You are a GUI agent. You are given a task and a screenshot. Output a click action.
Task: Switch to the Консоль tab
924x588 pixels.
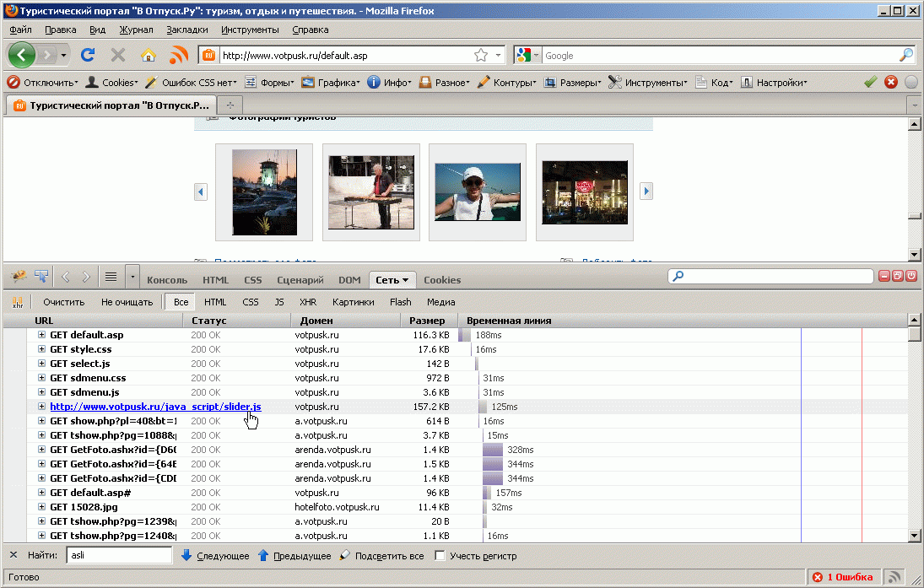(167, 280)
